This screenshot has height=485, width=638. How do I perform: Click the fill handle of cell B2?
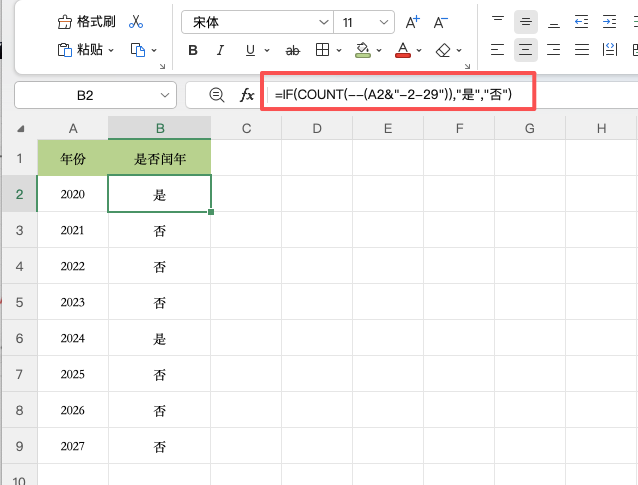pyautogui.click(x=211, y=212)
